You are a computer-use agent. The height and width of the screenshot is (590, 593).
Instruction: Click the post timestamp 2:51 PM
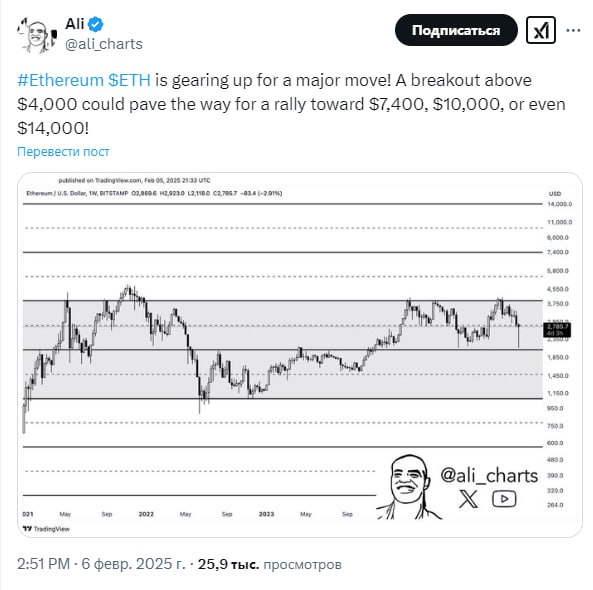point(43,564)
